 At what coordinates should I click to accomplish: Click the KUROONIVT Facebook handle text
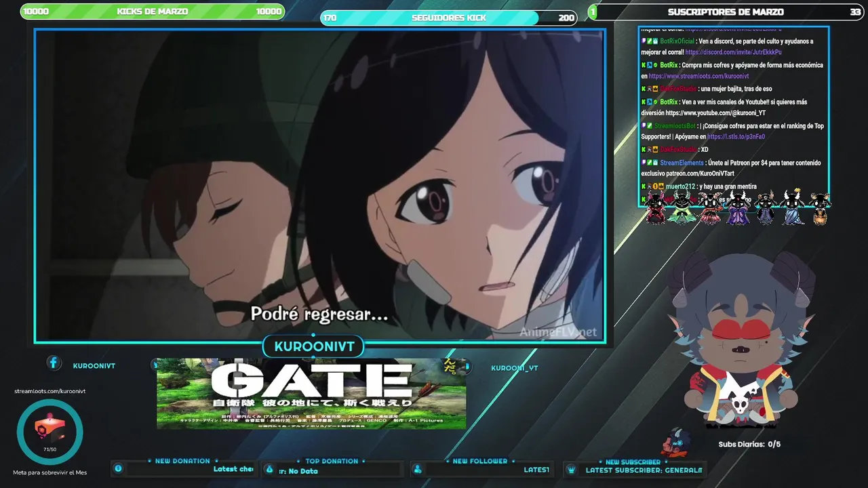[x=94, y=366]
